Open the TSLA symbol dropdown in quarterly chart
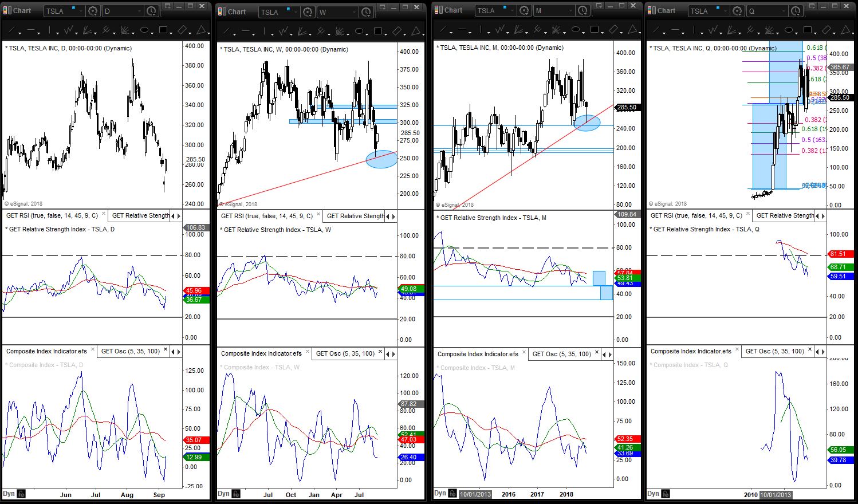This screenshot has width=858, height=504. (x=725, y=11)
